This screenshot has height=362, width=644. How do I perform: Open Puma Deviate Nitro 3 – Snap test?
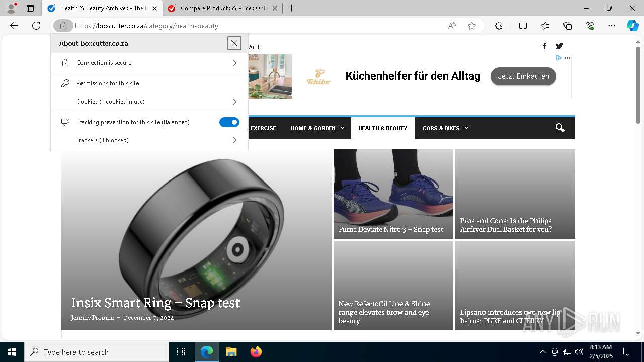(x=391, y=229)
